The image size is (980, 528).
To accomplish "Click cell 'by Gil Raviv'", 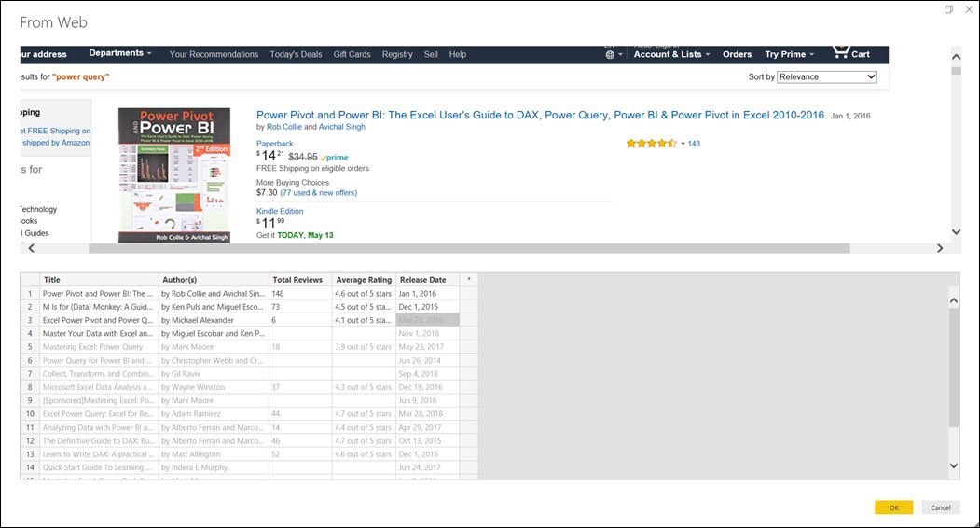I will coord(214,374).
